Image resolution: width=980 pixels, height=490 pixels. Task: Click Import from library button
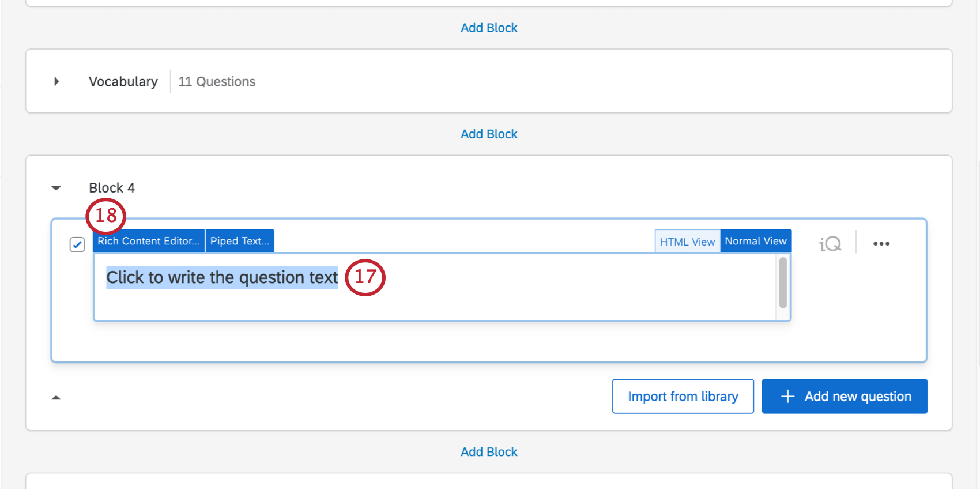point(683,396)
